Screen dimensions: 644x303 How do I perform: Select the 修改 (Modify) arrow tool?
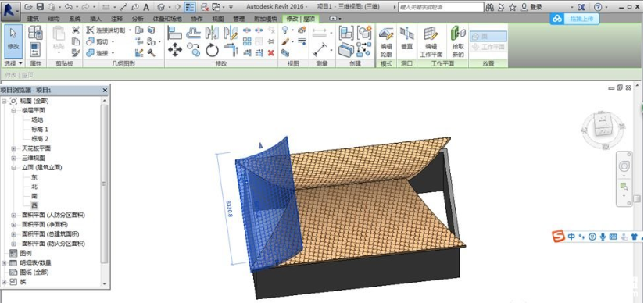13,41
